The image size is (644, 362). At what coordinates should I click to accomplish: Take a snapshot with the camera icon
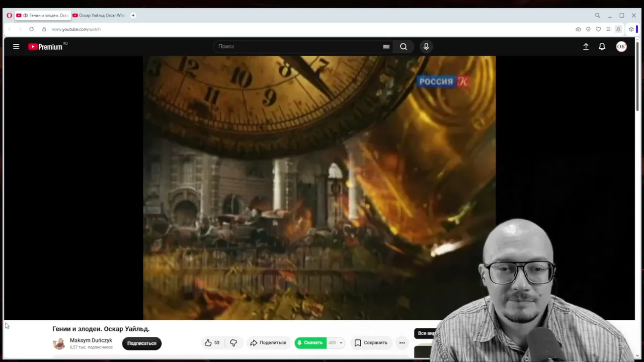coord(578,29)
